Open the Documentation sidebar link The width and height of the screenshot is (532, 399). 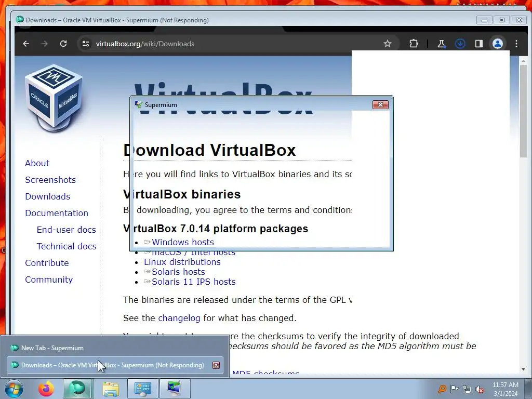tap(56, 213)
